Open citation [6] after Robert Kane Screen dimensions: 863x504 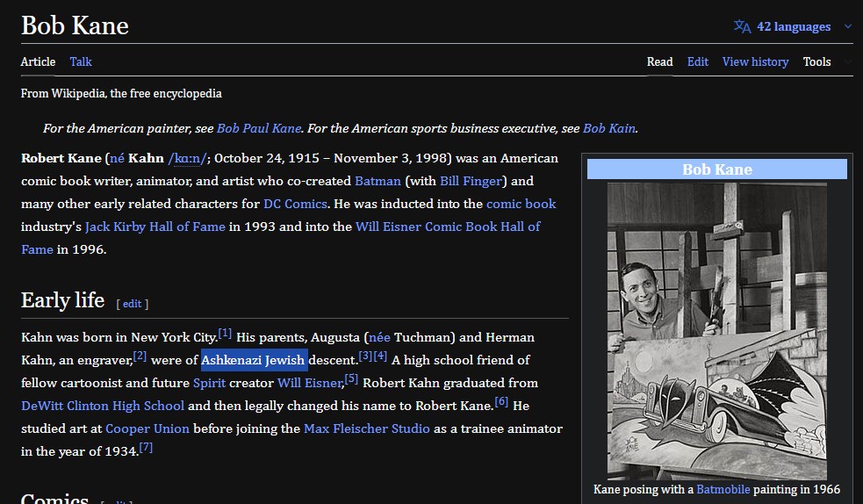[x=500, y=401]
